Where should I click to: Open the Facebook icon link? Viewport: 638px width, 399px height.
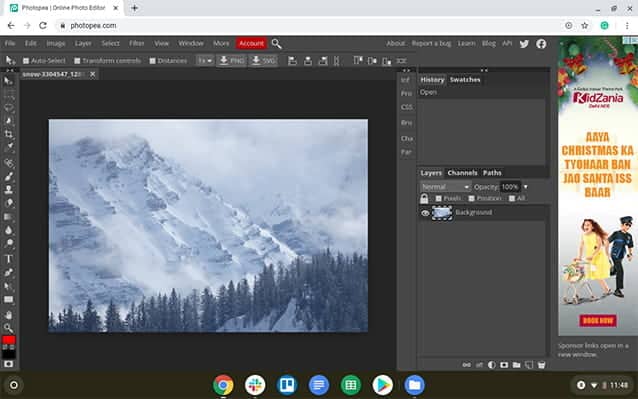(541, 44)
